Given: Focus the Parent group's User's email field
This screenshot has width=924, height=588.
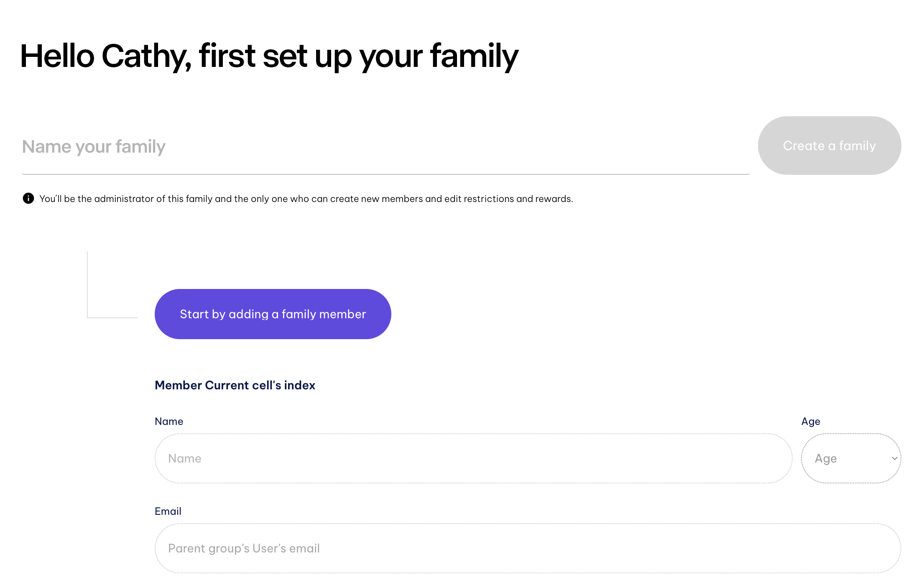Looking at the screenshot, I should tap(528, 548).
